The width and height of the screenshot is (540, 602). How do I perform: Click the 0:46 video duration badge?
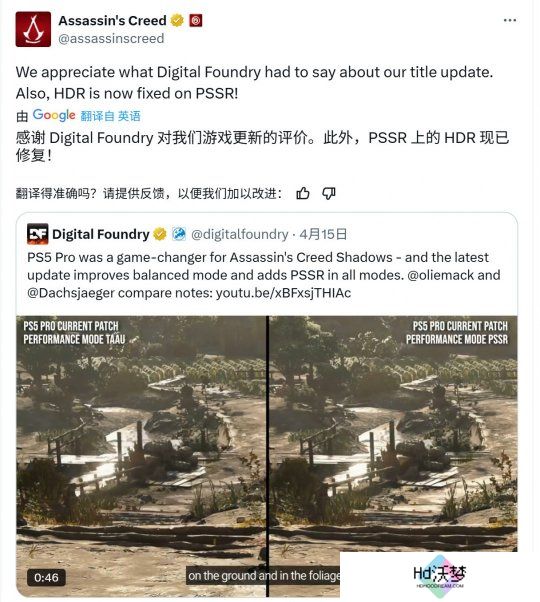[46, 577]
